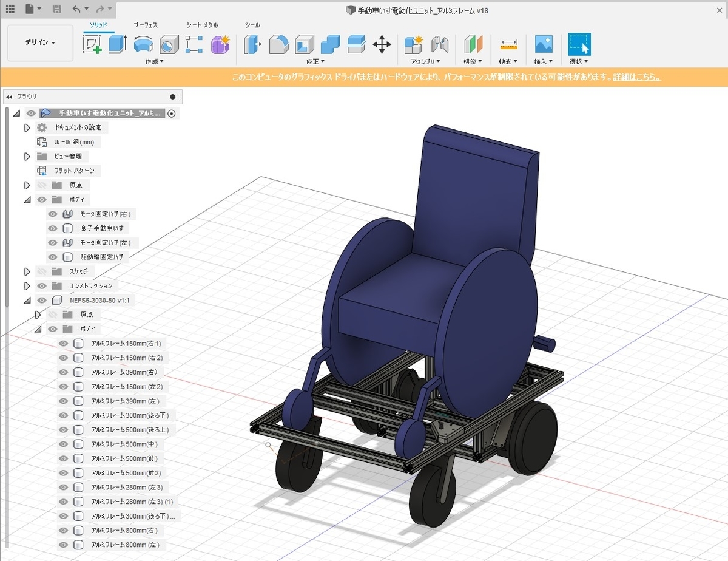Click the Save floppy disk icon
The image size is (728, 561).
(56, 10)
